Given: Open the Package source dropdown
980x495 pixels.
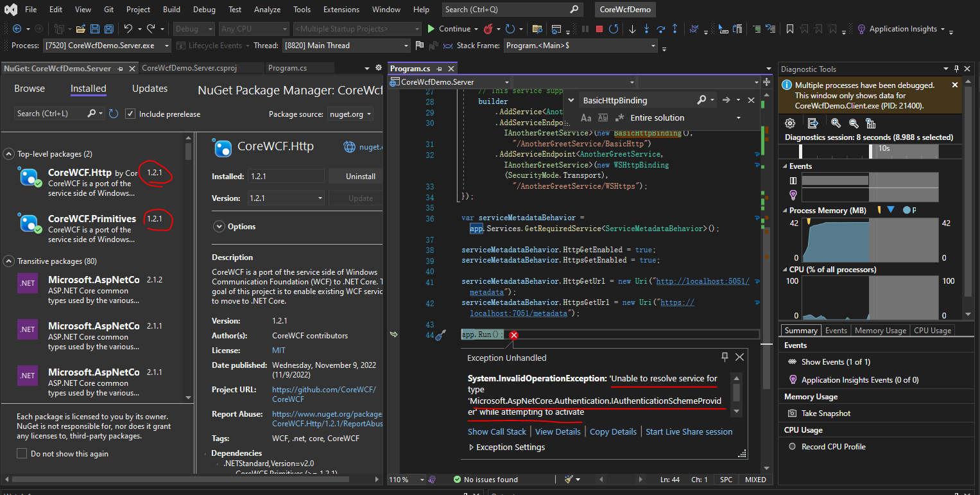Looking at the screenshot, I should pyautogui.click(x=350, y=114).
